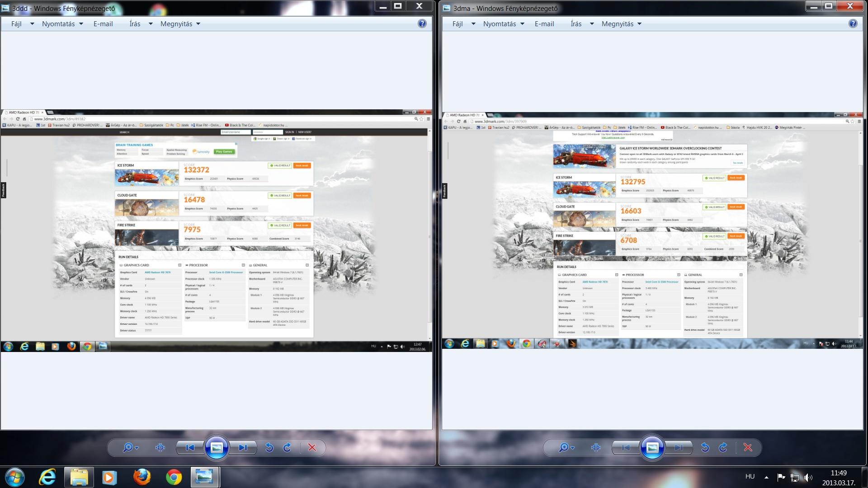Go to previous picture in 3ddd window
868x488 pixels.
pos(190,447)
